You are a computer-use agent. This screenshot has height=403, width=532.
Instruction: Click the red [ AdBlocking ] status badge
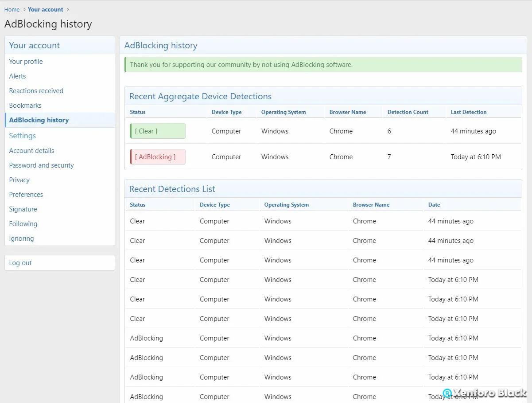[158, 157]
